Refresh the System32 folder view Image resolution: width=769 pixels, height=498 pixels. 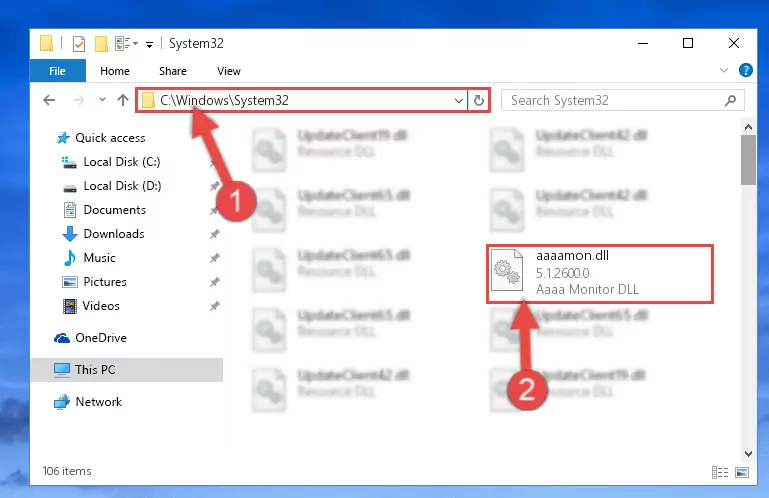coord(479,101)
